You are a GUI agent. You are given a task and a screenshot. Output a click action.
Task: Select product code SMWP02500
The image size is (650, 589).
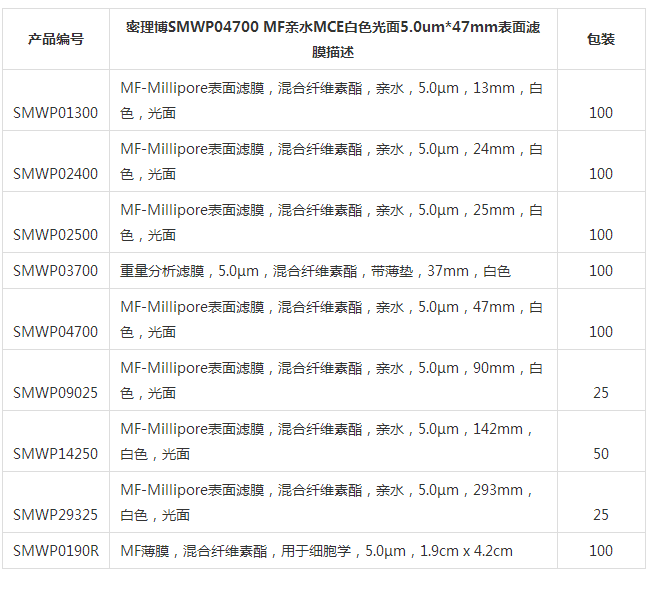(x=56, y=235)
